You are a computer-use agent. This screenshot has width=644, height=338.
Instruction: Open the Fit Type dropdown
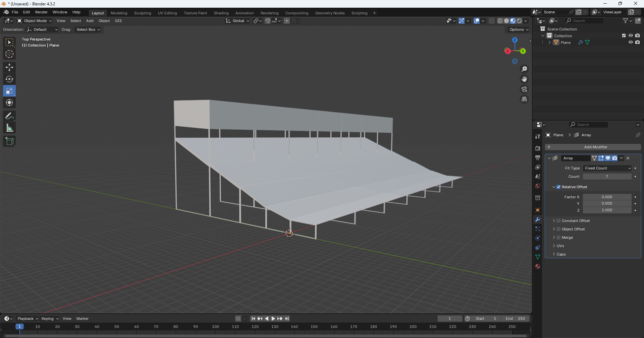pyautogui.click(x=607, y=168)
